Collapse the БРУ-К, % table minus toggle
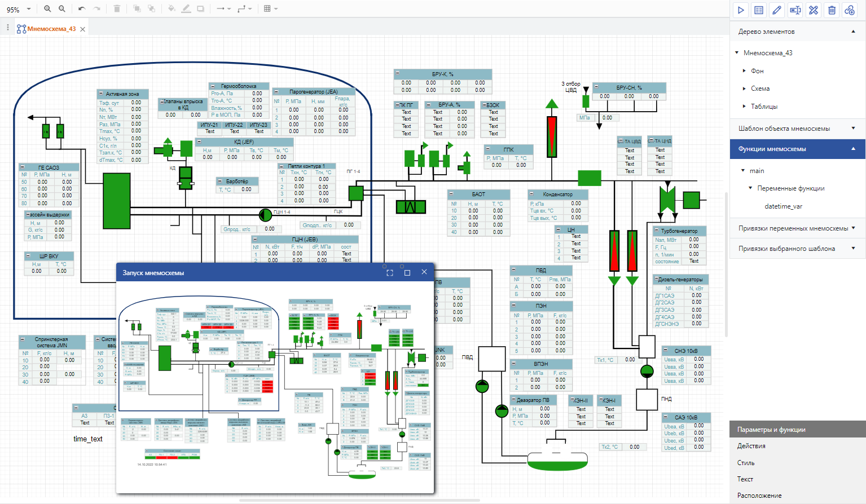Screen dimensions: 866x504 click(x=397, y=74)
